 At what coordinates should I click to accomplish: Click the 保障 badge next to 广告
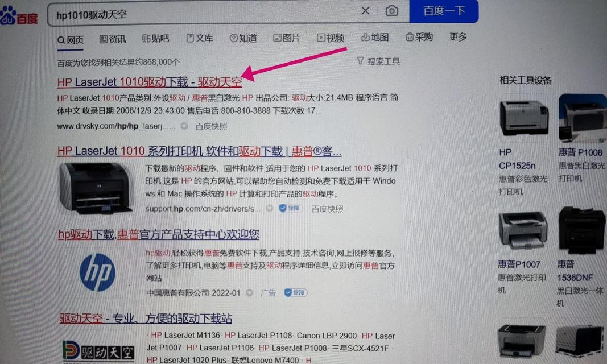coord(296,292)
